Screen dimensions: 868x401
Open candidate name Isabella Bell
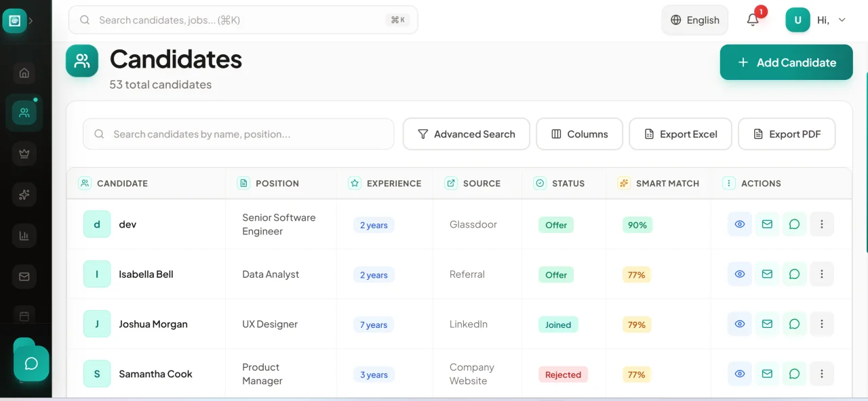tap(146, 274)
